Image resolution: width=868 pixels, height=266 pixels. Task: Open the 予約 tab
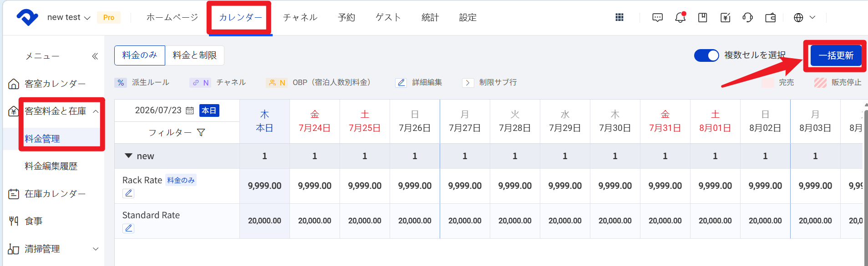(x=346, y=17)
